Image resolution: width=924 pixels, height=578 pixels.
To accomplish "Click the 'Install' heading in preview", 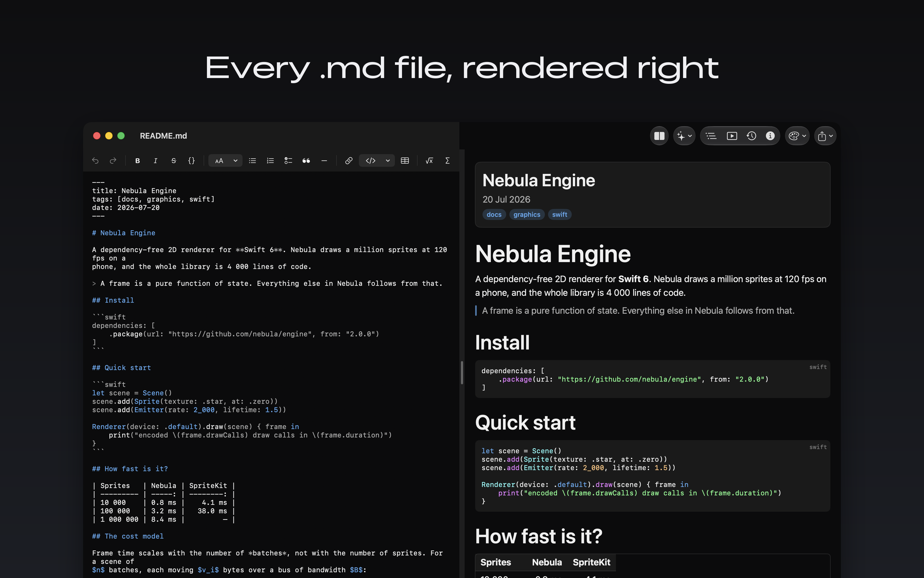I will coord(502,343).
